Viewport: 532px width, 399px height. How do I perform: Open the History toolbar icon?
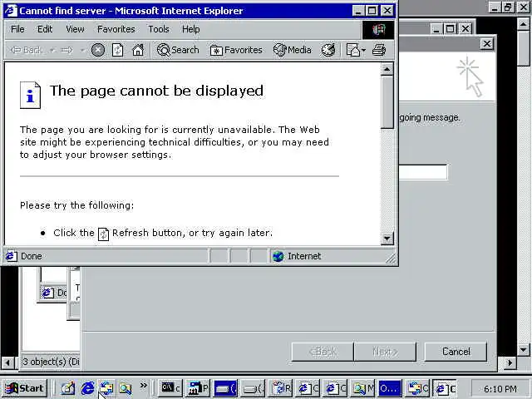[x=328, y=50]
